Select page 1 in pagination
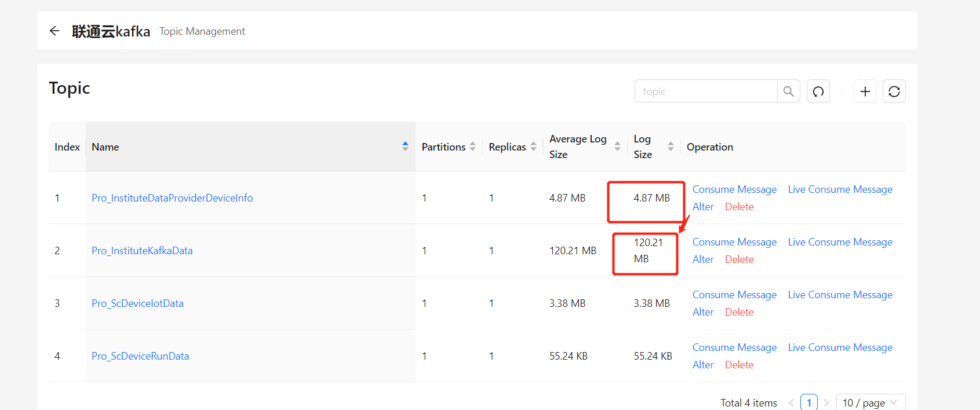This screenshot has height=410, width=980. coord(808,402)
